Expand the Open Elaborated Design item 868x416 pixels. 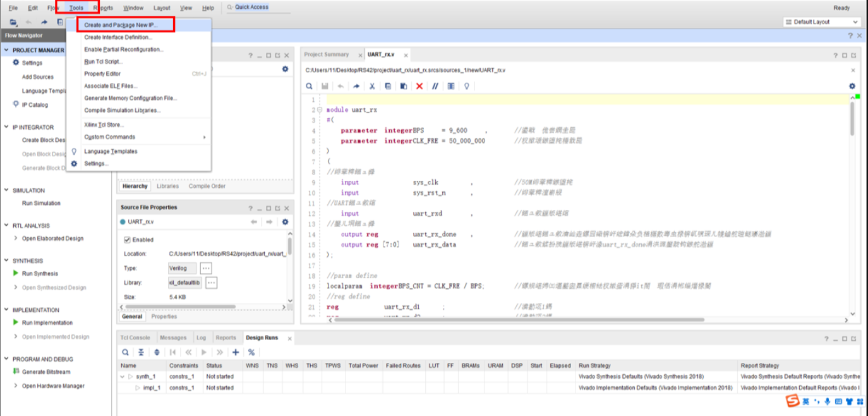16,238
